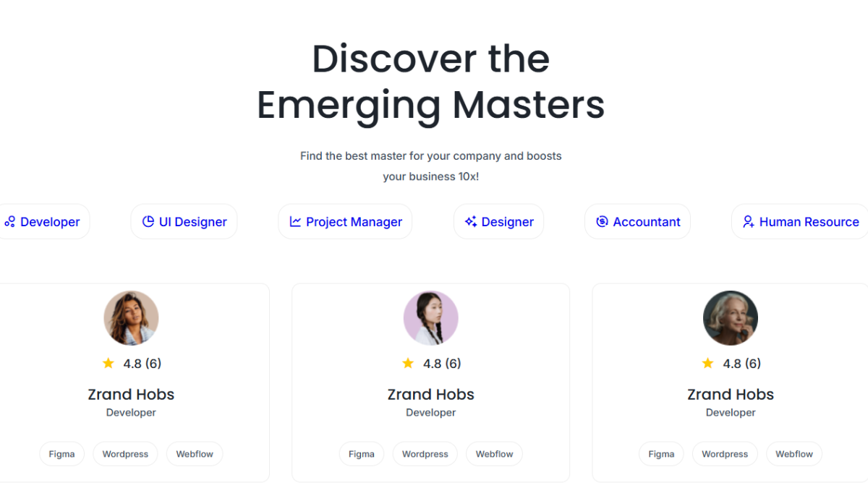Viewport: 868px width, 488px height.
Task: Click the UI Designer pie chart icon
Action: 148,222
